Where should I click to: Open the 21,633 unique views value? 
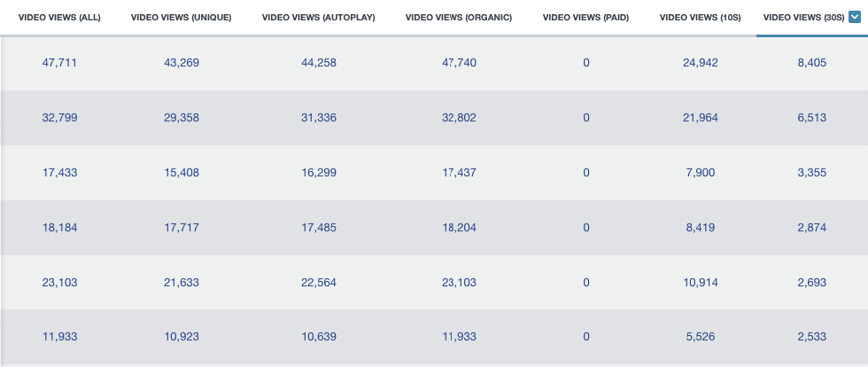182,282
